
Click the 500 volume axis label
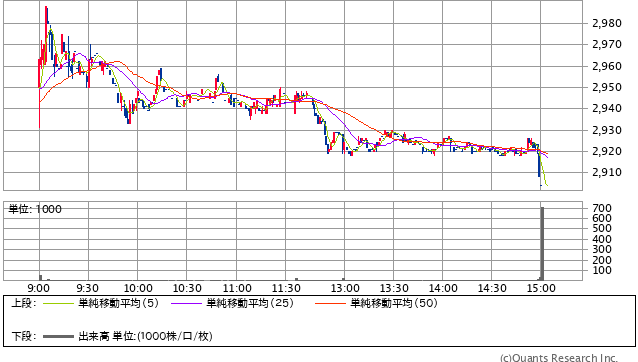[602, 229]
